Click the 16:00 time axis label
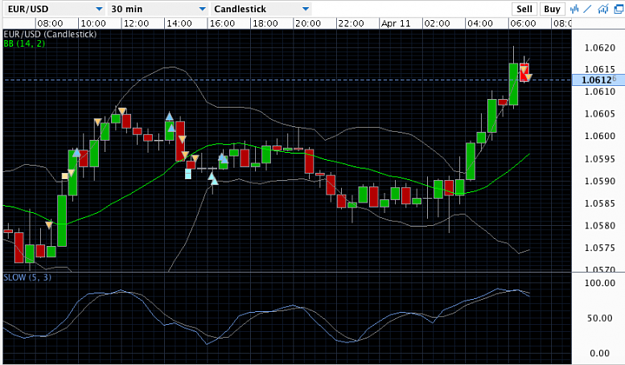 tap(222, 24)
